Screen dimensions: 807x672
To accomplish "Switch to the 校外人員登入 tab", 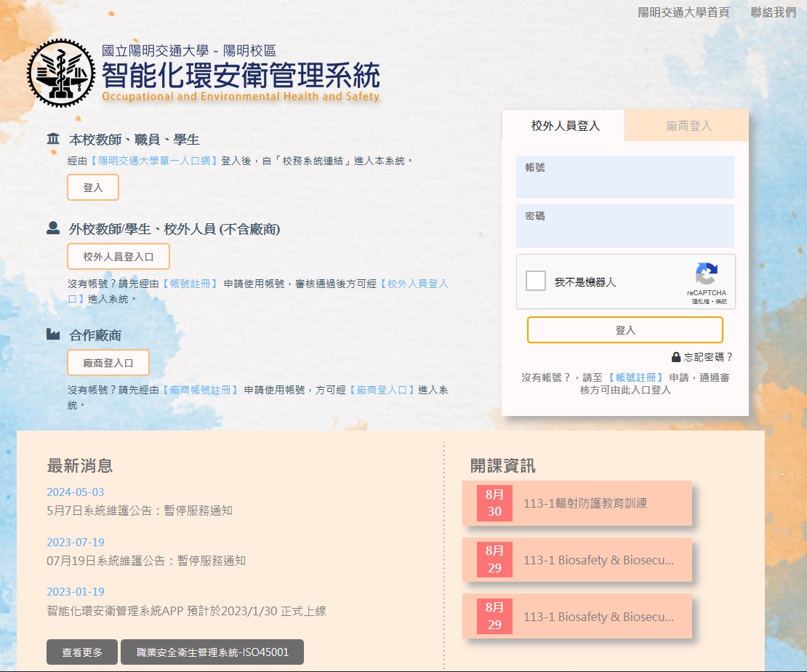I will point(565,126).
